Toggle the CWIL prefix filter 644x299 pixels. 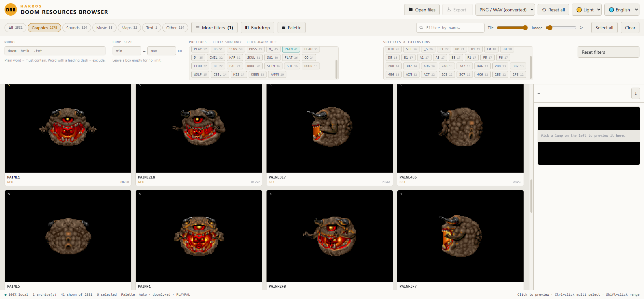[216, 58]
